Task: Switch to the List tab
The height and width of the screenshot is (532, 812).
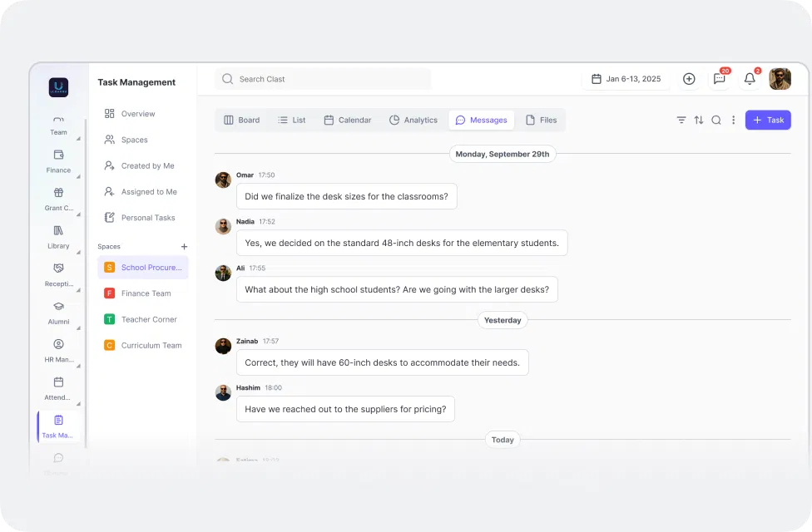Action: click(291, 120)
